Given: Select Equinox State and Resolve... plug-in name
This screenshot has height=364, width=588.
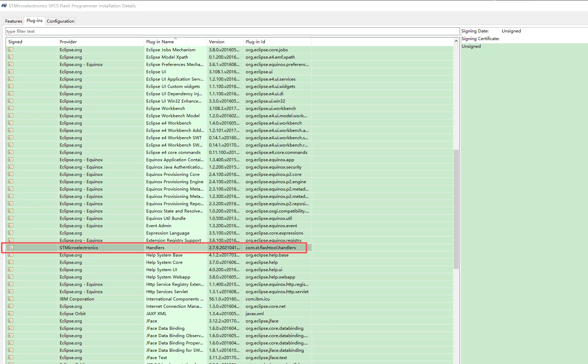Looking at the screenshot, I should (174, 211).
